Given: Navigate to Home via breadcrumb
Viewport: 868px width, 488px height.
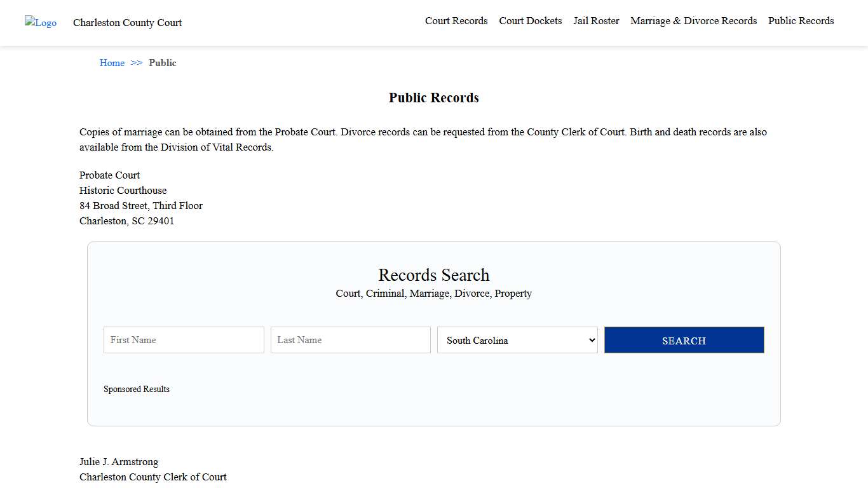Looking at the screenshot, I should pyautogui.click(x=112, y=63).
